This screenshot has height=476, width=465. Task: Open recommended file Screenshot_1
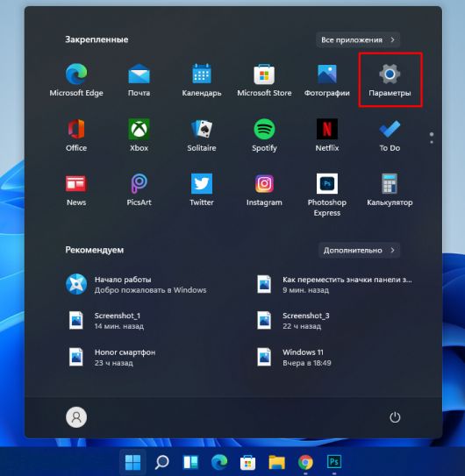[106, 321]
